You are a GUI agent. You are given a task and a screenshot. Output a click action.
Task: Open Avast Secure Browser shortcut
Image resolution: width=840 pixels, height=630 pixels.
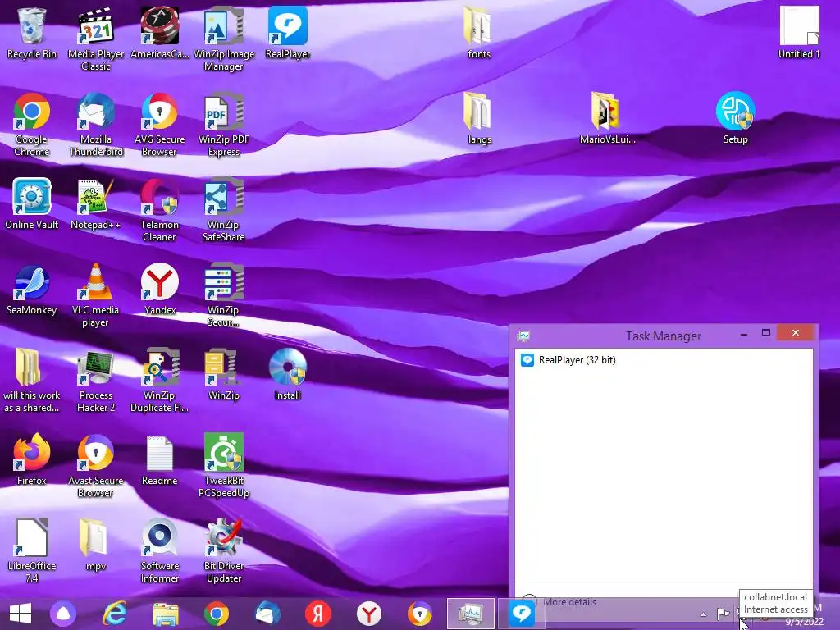tap(96, 466)
